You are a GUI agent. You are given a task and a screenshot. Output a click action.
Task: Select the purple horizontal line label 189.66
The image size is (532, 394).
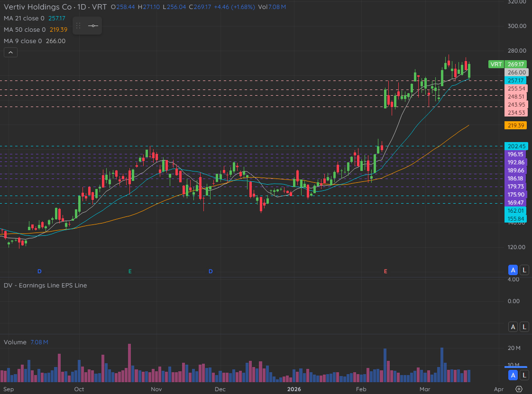516,170
